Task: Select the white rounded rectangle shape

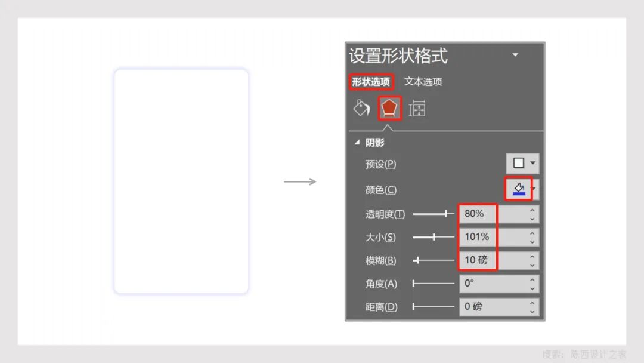Action: tap(181, 181)
